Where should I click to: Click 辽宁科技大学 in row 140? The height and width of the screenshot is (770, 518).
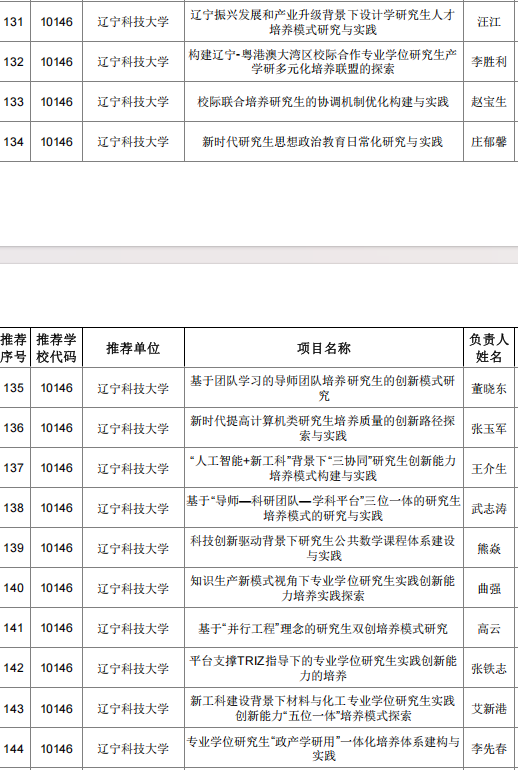tap(133, 589)
